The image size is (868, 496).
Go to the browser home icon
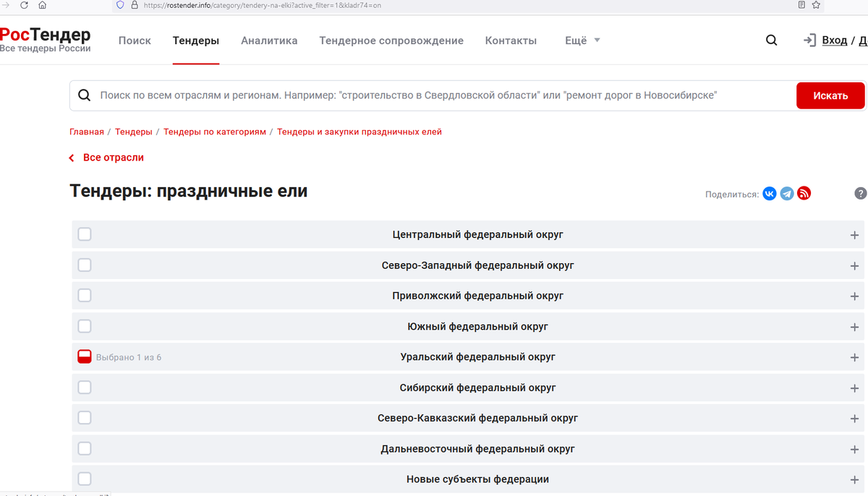click(x=42, y=5)
